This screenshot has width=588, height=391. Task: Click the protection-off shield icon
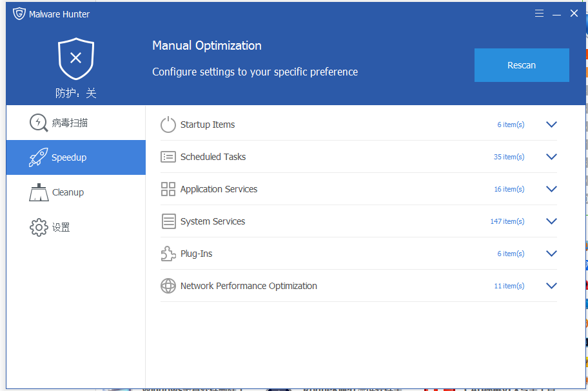75,58
